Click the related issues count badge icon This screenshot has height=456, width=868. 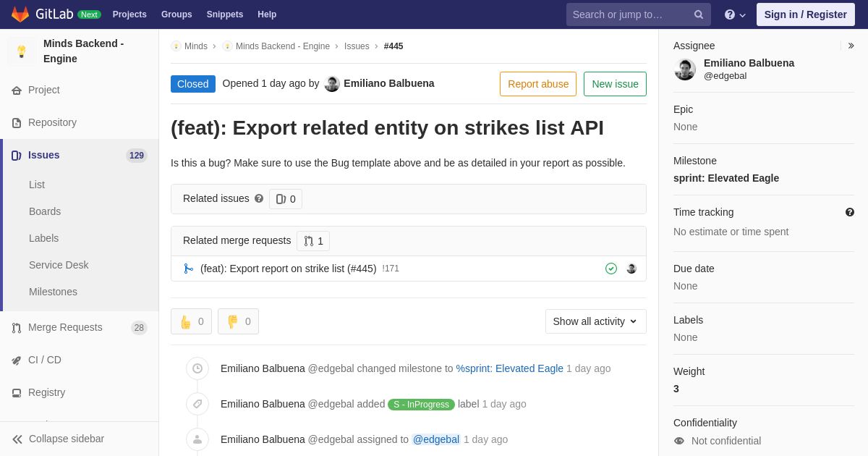coord(281,199)
